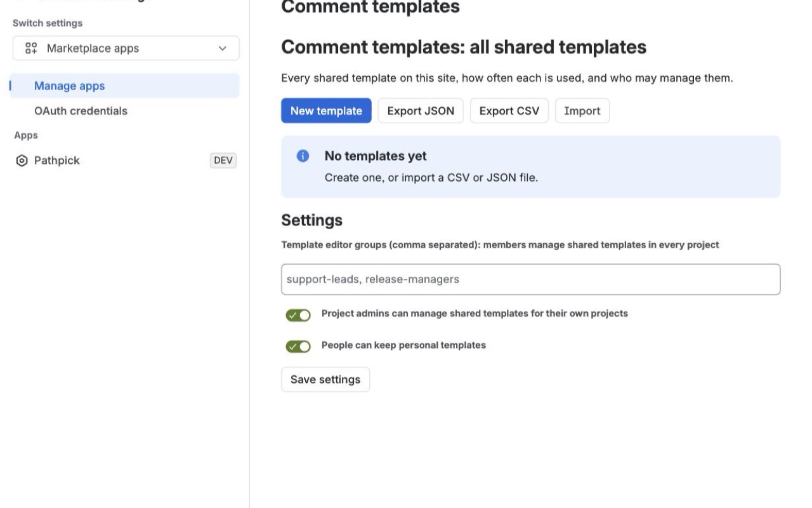
Task: Click the Pathpick hexagon app icon
Action: (x=22, y=161)
